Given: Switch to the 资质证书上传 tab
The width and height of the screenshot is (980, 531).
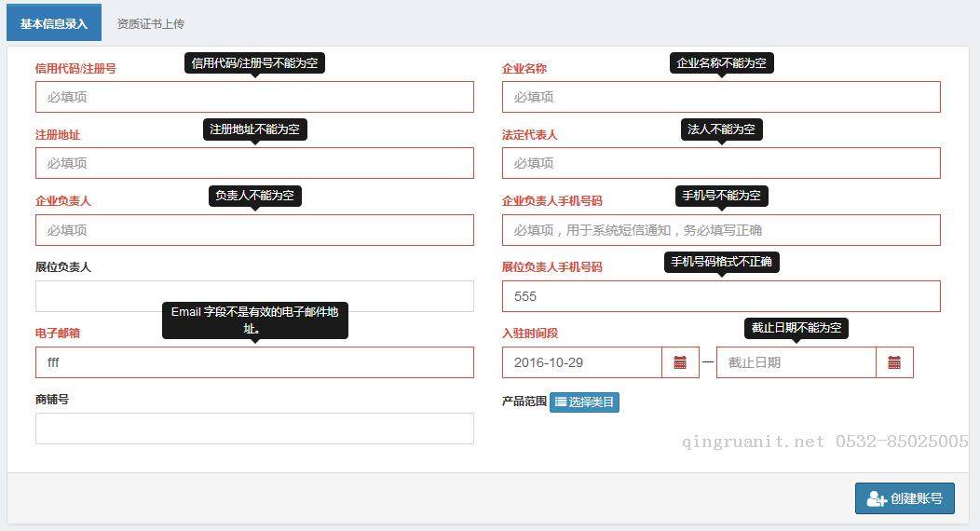Looking at the screenshot, I should click(150, 24).
